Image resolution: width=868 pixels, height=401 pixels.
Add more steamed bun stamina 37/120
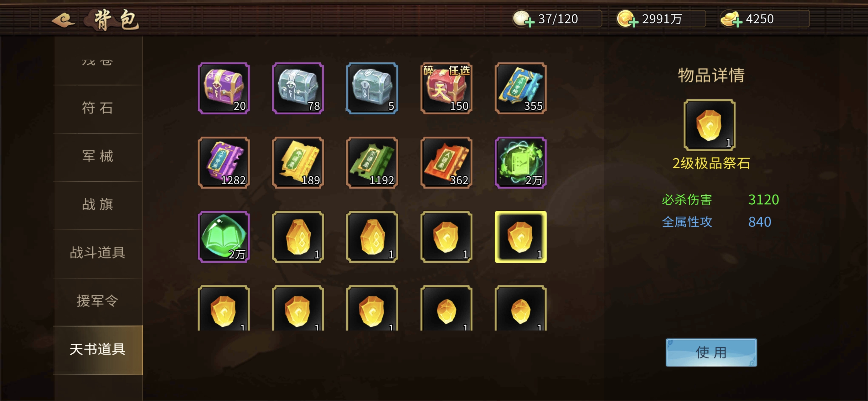[x=530, y=23]
